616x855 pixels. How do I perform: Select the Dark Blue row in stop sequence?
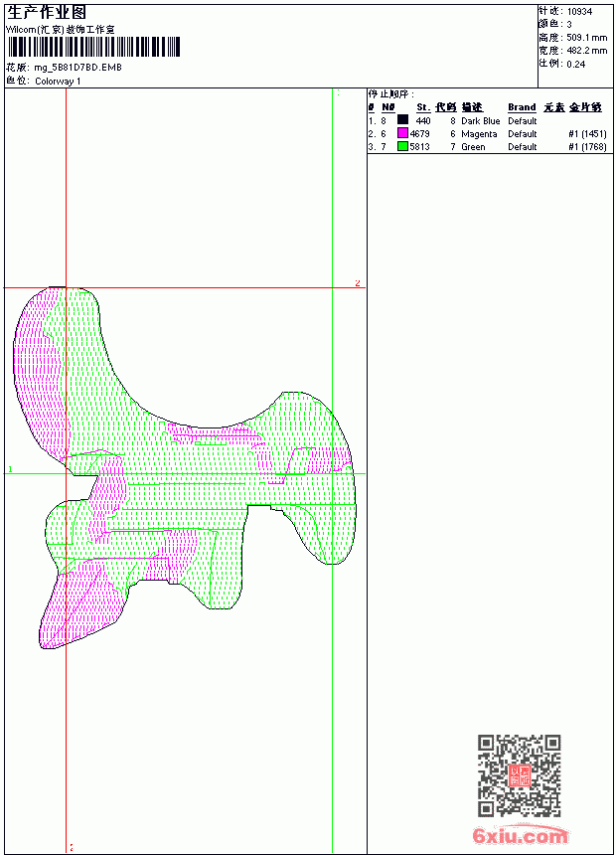tap(488, 120)
